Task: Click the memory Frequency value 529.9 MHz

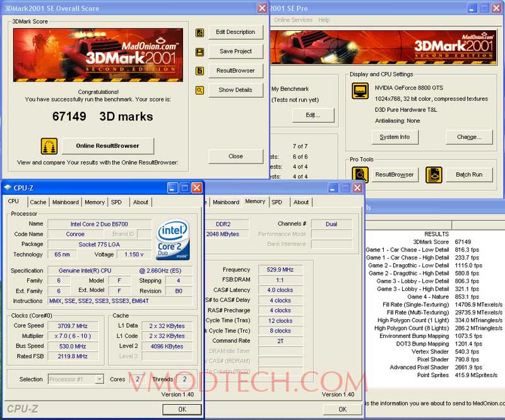Action: (x=280, y=270)
